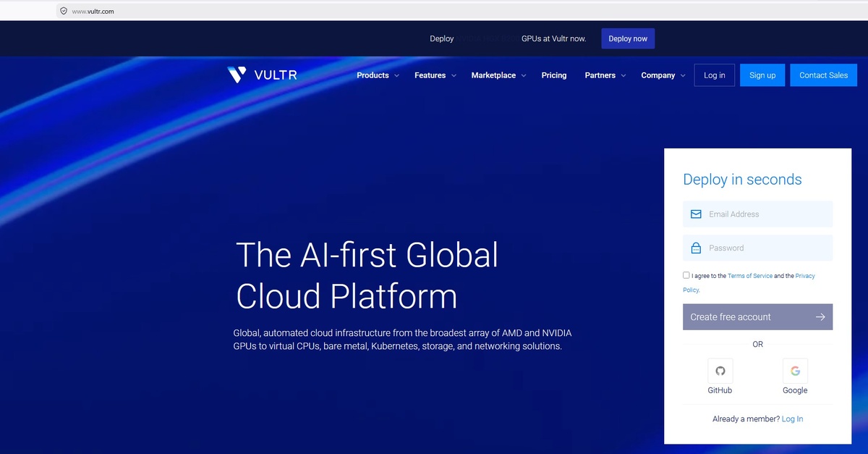Open the Terms of Service link

point(750,276)
